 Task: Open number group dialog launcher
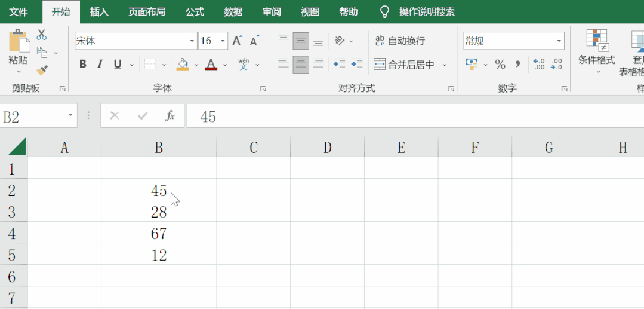click(565, 88)
